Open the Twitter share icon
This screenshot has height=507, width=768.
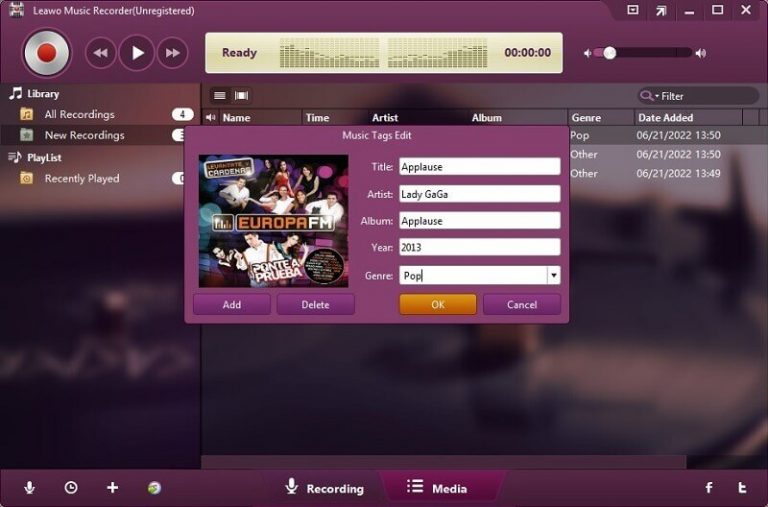pyautogui.click(x=743, y=487)
